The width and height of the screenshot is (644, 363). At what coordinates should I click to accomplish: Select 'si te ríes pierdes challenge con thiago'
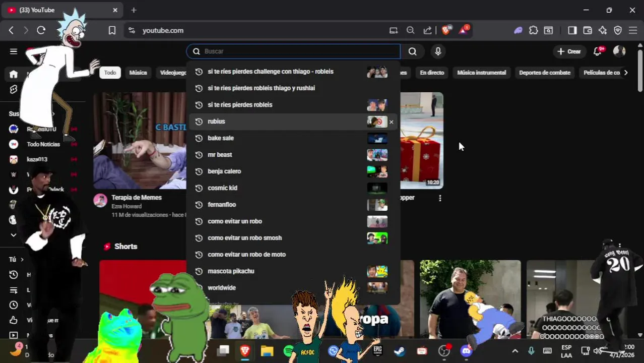coord(294,72)
